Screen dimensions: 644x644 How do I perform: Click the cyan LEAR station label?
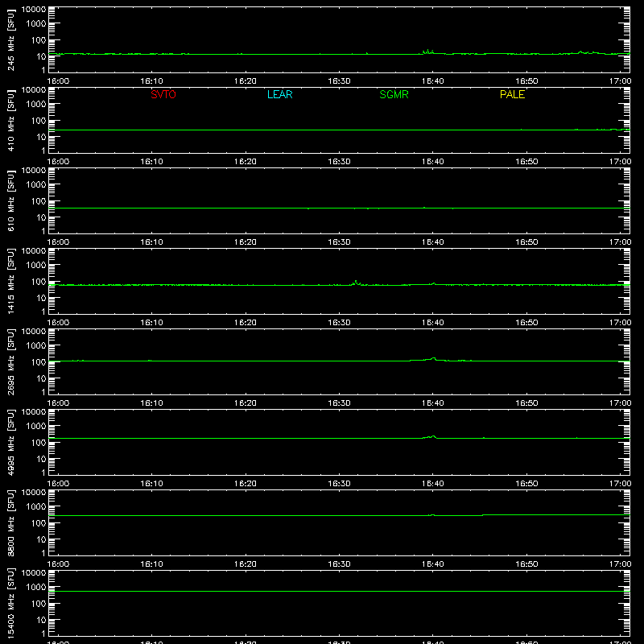coord(279,94)
